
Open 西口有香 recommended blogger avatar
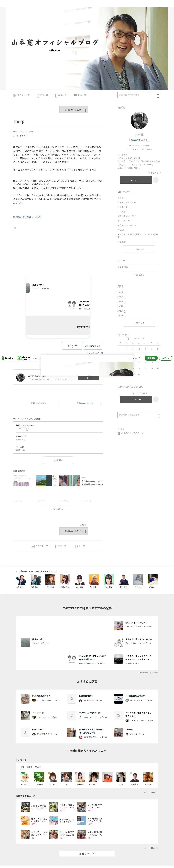(50, 579)
